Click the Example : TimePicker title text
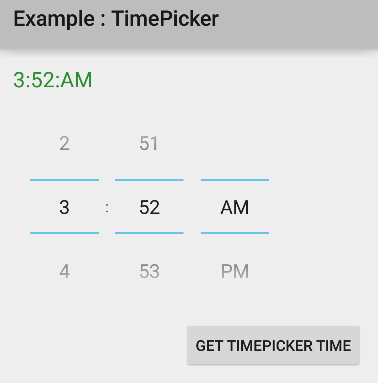 [116, 19]
